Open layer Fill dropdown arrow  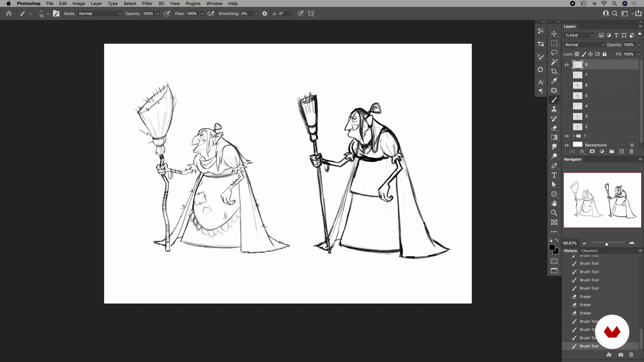(x=638, y=54)
